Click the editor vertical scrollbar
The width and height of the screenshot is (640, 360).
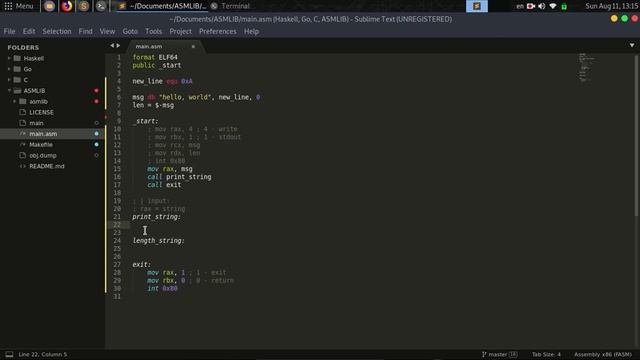point(636,135)
